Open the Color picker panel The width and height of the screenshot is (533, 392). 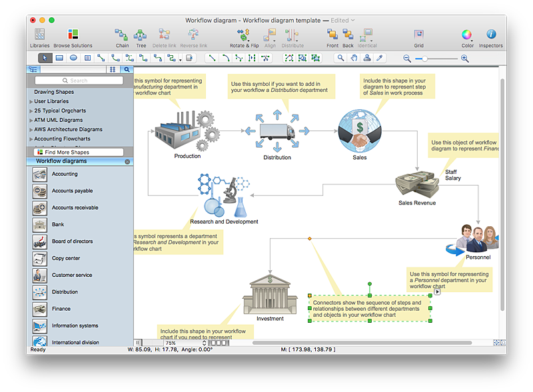coord(467,35)
